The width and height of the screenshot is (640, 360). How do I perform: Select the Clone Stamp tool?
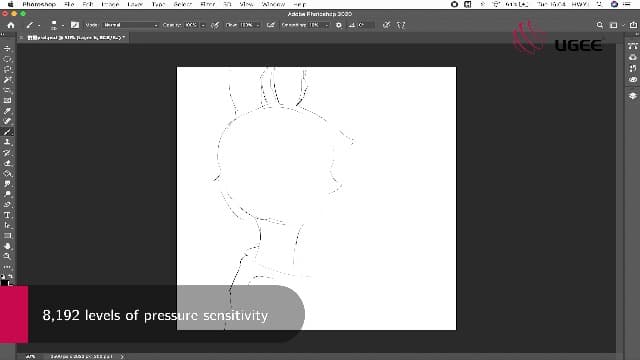7,142
